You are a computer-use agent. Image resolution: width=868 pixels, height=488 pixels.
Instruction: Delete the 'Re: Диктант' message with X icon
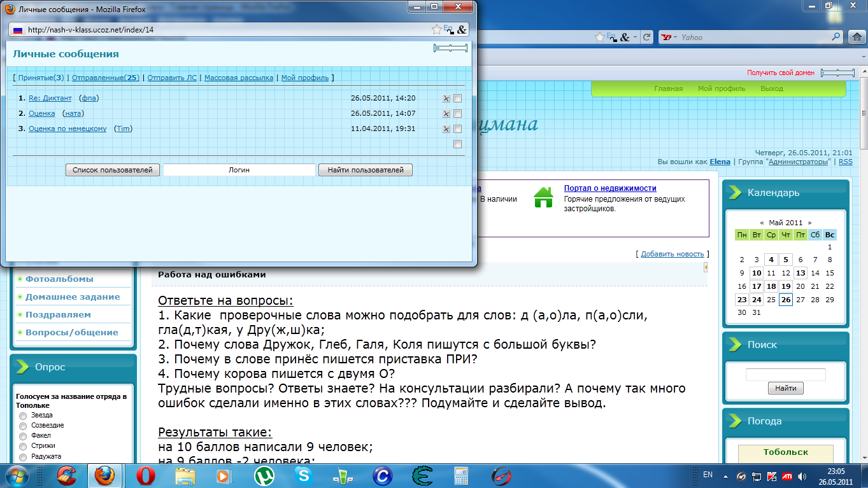(446, 99)
